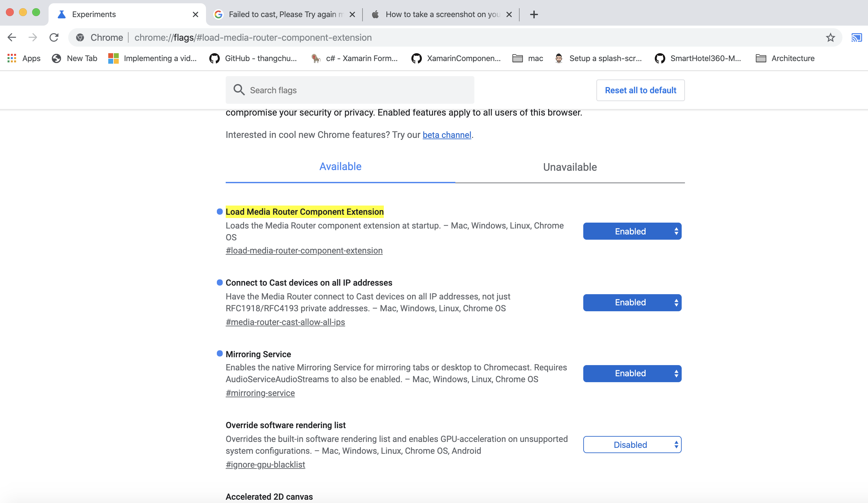The image size is (868, 503).
Task: Click the #load-media-router-component-extension anchor link
Action: coord(304,250)
